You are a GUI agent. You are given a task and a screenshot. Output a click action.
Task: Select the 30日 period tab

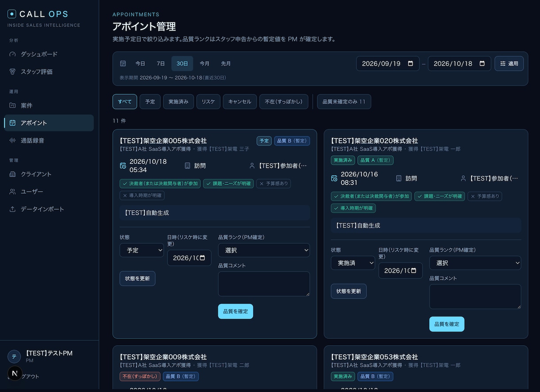(x=182, y=64)
